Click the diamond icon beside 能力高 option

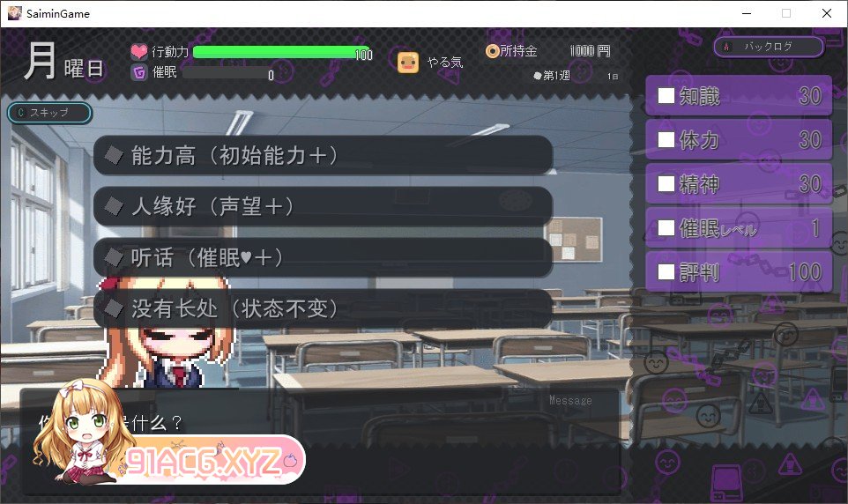click(x=114, y=155)
